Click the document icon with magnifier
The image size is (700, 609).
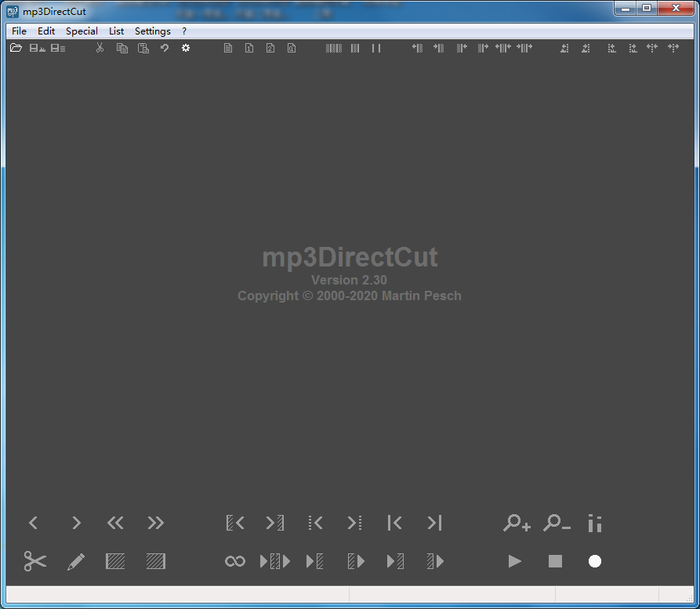coord(292,48)
